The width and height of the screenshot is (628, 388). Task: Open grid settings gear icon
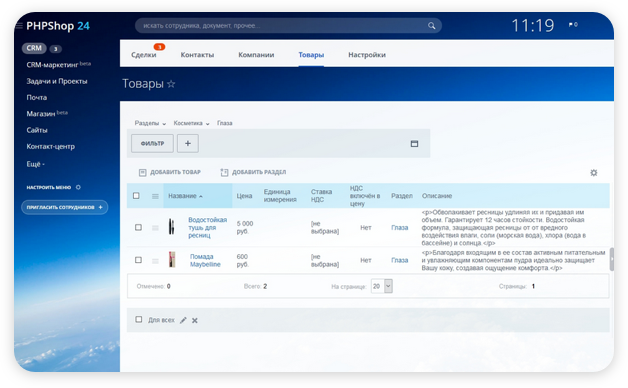594,173
